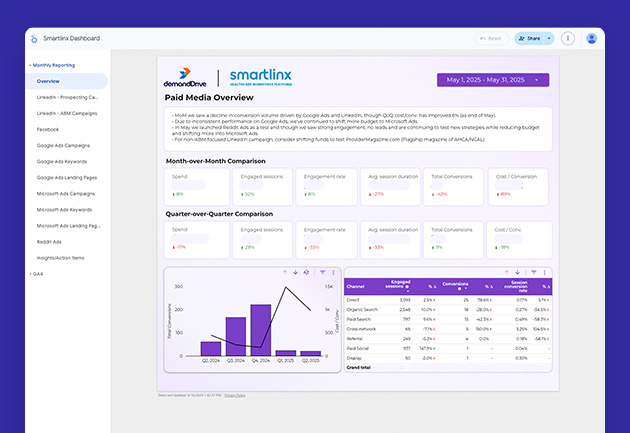Click Quarter-over-Quarter Avg. session duration scorecard
The image size is (630, 433).
390,240
